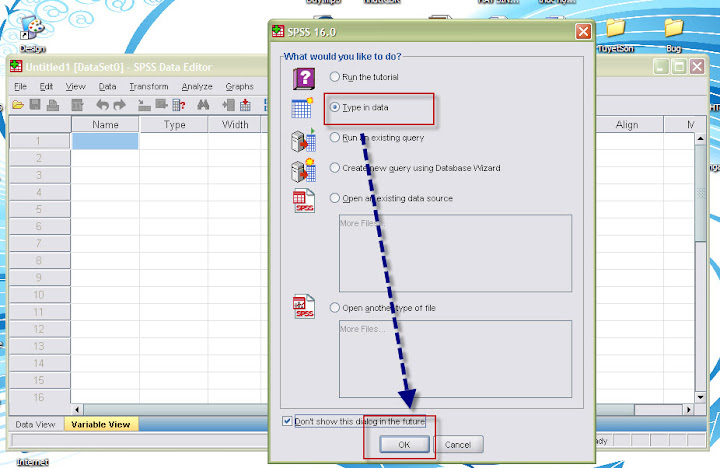The image size is (720, 468).
Task: Click the Insert Cases toolbar icon
Action: tap(228, 105)
